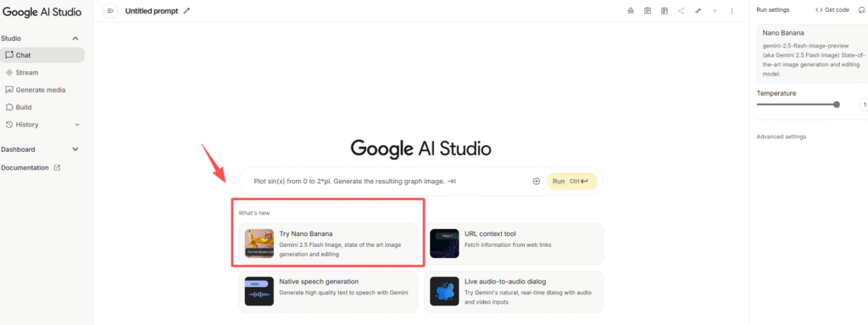Click the plus attach icon in prompt box
The image size is (868, 325).
tap(536, 182)
